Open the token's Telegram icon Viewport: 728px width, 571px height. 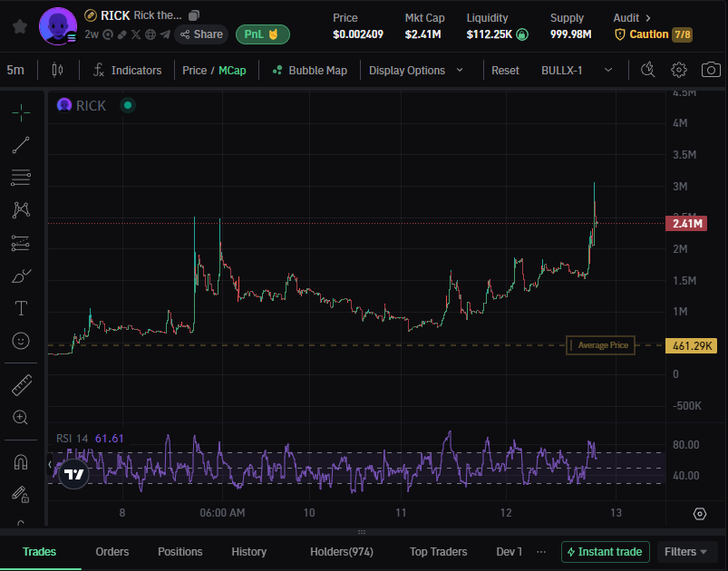[165, 34]
